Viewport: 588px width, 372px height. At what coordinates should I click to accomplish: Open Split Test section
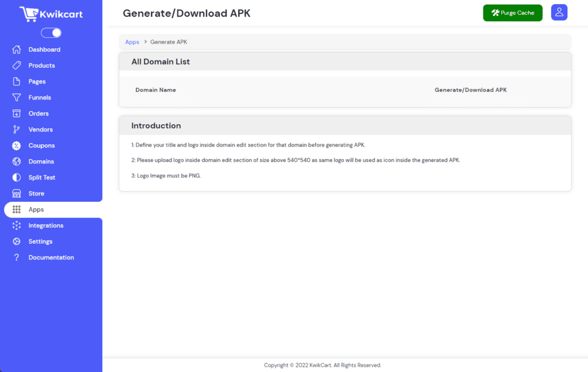tap(41, 178)
